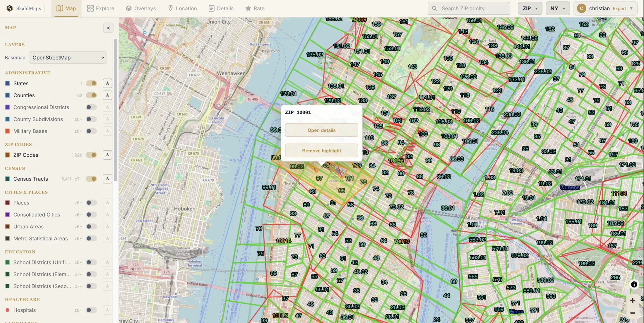Zoom in with the plus button
The height and width of the screenshot is (323, 644).
[x=633, y=300]
